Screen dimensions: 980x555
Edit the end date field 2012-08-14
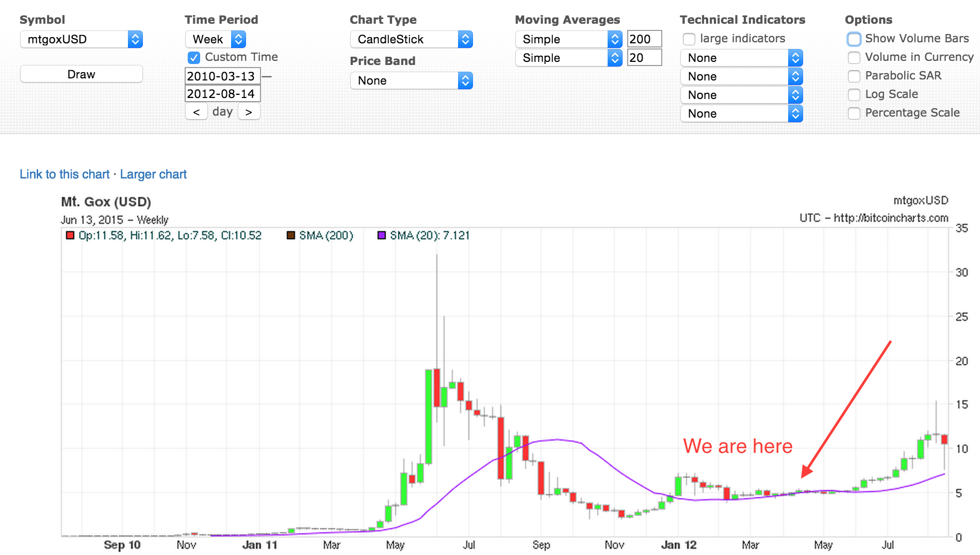(223, 93)
